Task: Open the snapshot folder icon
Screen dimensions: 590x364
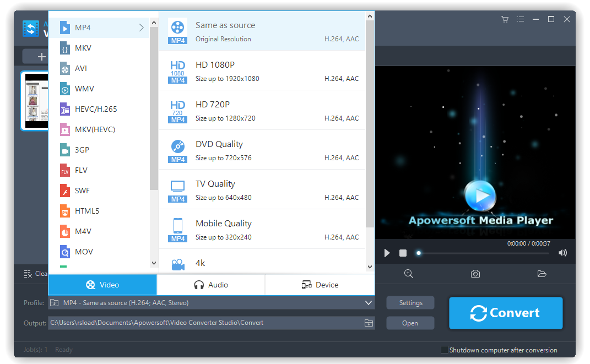Action: coord(542,274)
